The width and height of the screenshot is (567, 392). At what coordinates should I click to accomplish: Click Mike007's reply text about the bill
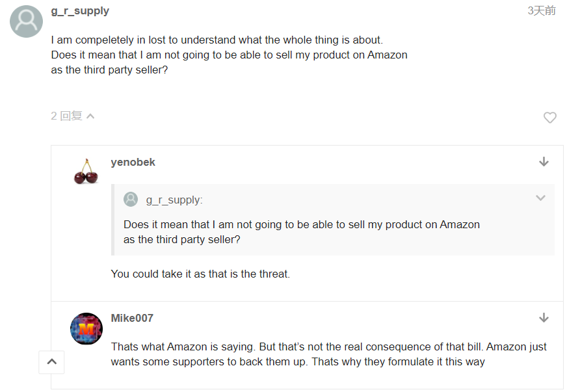click(328, 354)
